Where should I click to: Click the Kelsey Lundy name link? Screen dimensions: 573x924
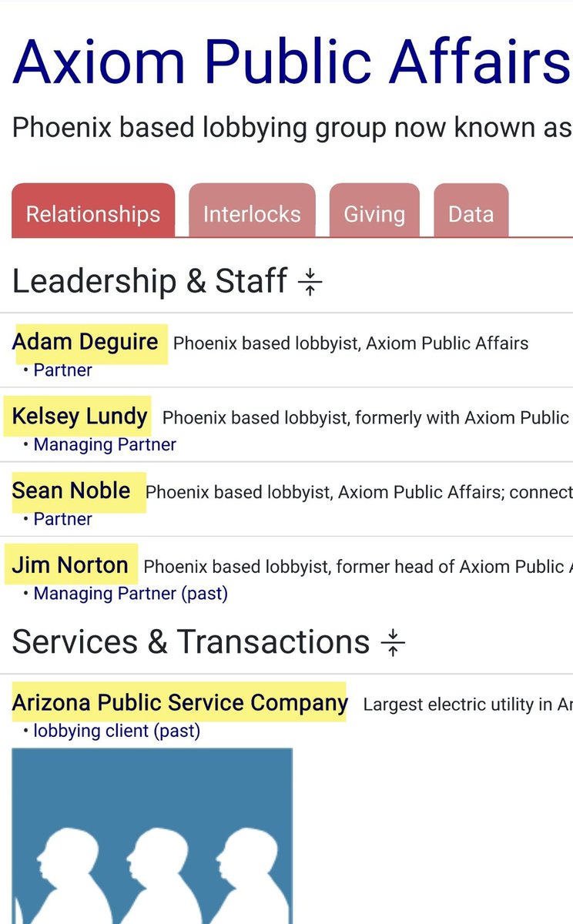[79, 417]
